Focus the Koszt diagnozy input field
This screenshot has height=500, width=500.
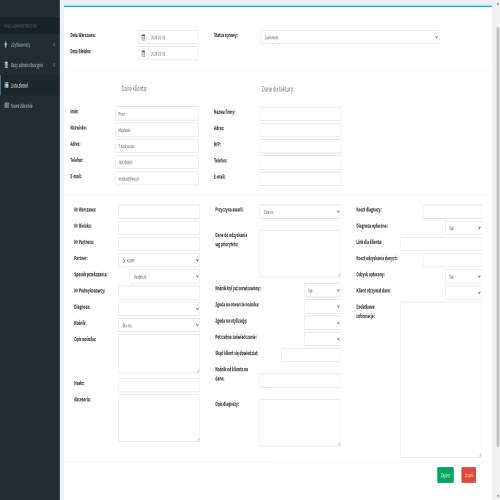click(453, 212)
